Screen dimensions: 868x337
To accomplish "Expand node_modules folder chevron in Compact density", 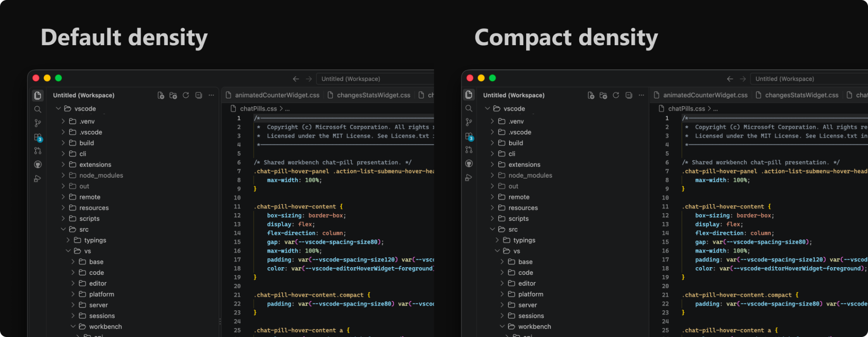I will [x=492, y=175].
